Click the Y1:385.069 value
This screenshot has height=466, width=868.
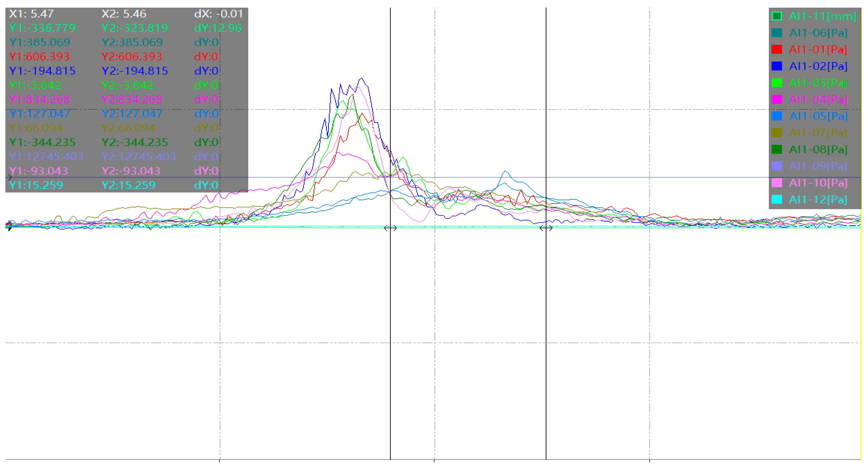pos(40,43)
